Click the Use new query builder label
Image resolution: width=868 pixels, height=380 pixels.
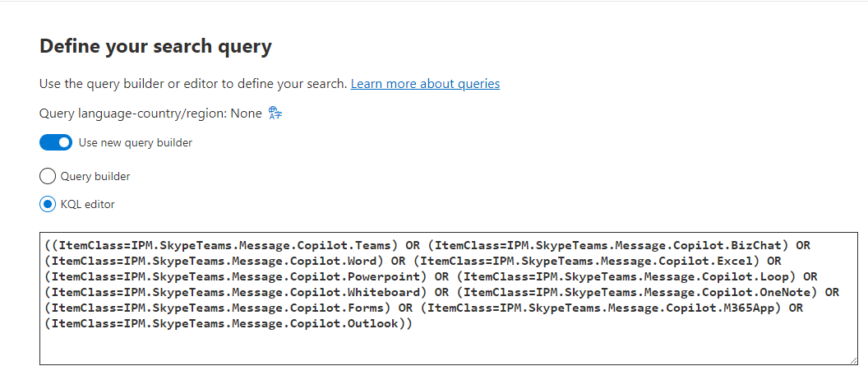point(136,143)
